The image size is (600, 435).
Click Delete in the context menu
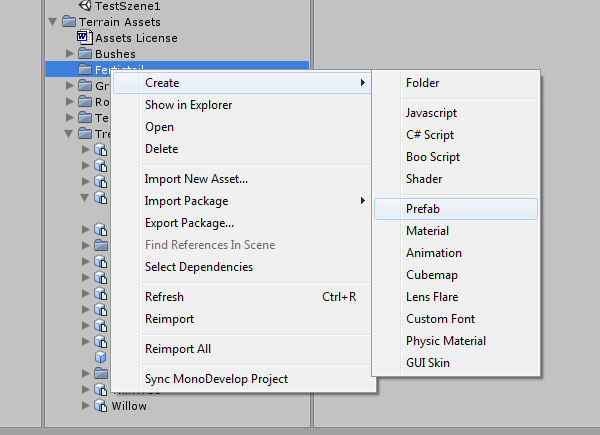(161, 149)
